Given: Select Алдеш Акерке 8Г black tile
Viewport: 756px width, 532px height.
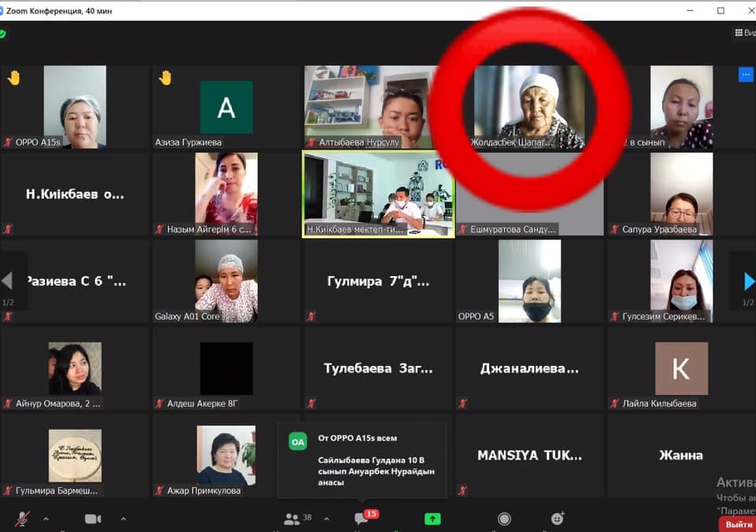Looking at the screenshot, I should point(226,368).
